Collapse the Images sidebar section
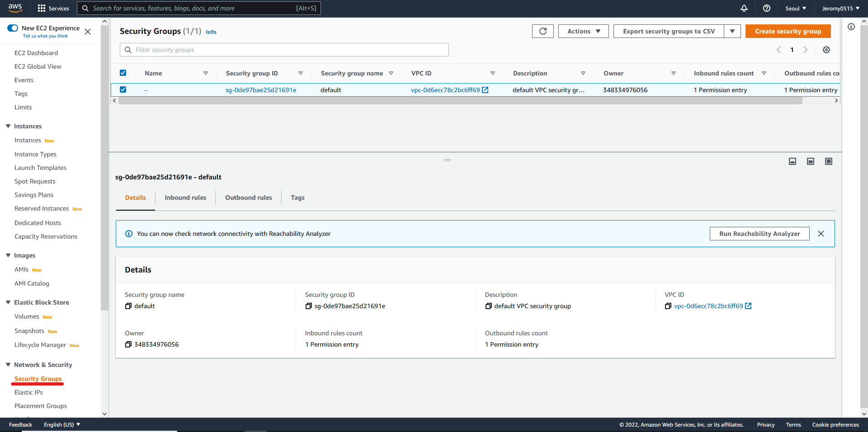 pyautogui.click(x=8, y=255)
